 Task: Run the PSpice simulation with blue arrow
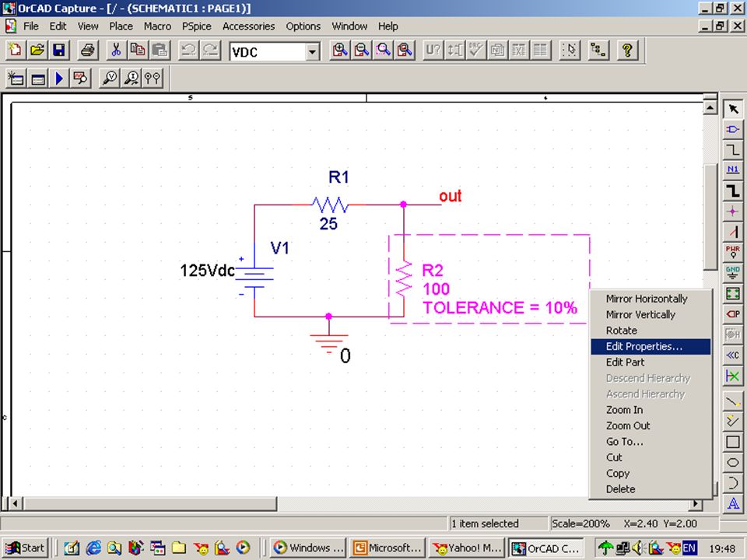coord(59,78)
